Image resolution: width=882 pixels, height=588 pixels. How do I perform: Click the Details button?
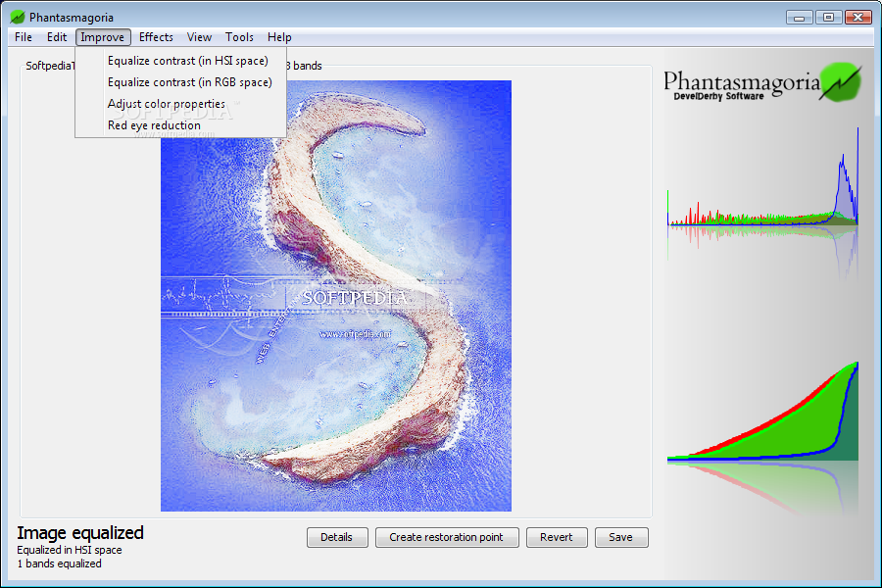pos(337,537)
